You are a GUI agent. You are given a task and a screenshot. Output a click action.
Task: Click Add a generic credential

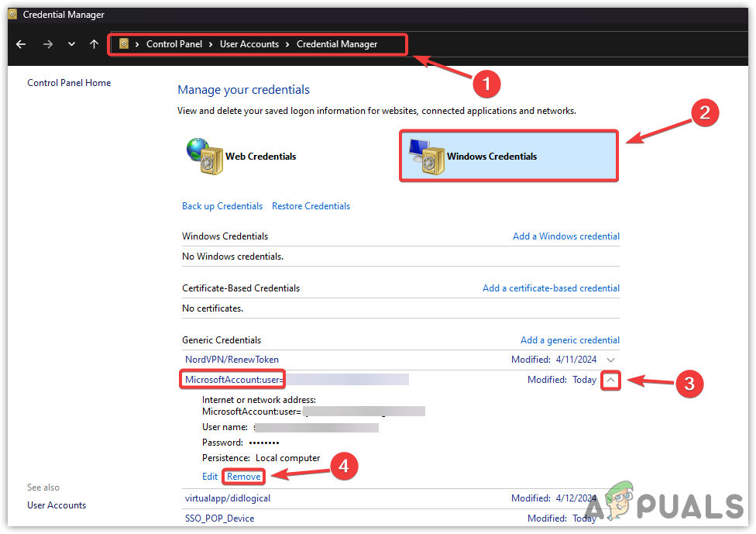point(570,340)
